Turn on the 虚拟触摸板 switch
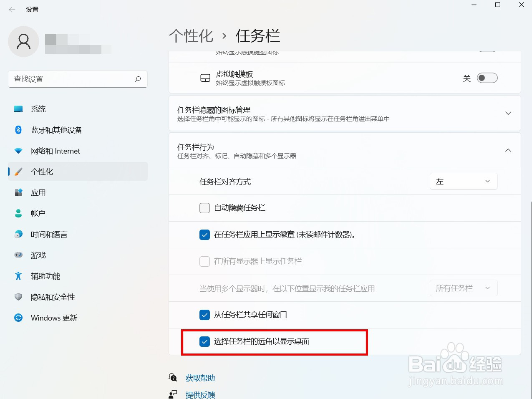This screenshot has height=399, width=532. (487, 78)
